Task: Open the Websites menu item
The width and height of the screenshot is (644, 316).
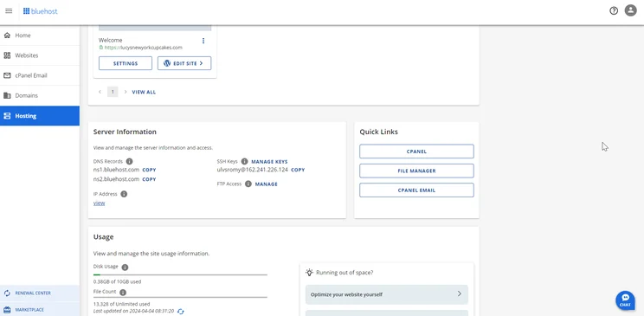Action: click(40, 55)
